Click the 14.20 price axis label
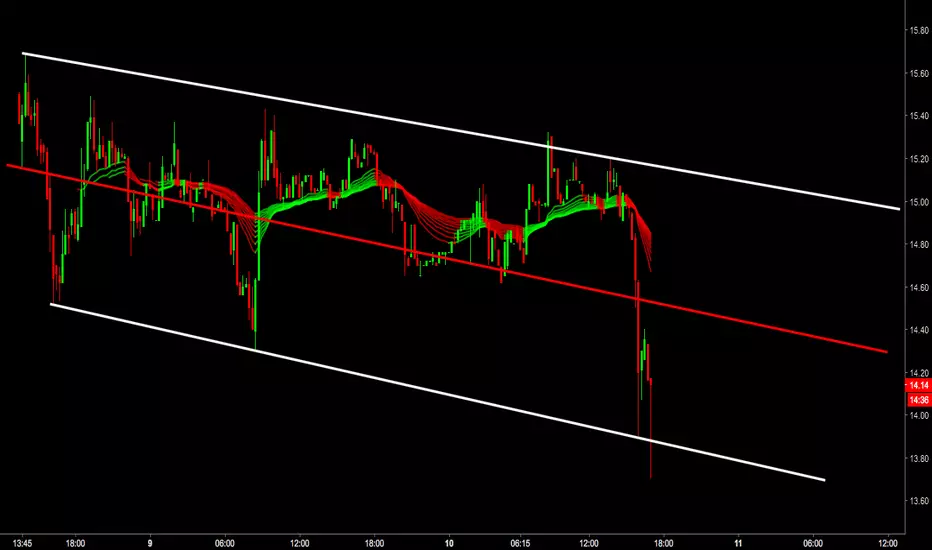The image size is (932, 550). [x=919, y=373]
